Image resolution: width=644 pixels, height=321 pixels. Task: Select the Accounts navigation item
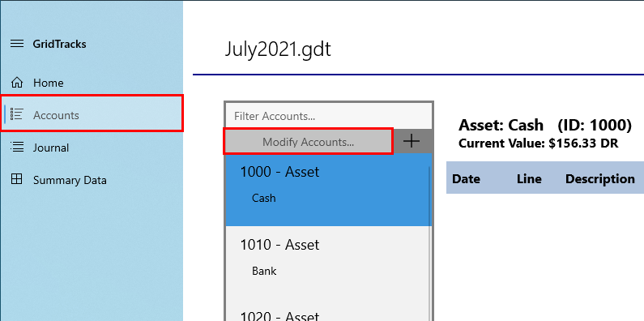pos(92,113)
